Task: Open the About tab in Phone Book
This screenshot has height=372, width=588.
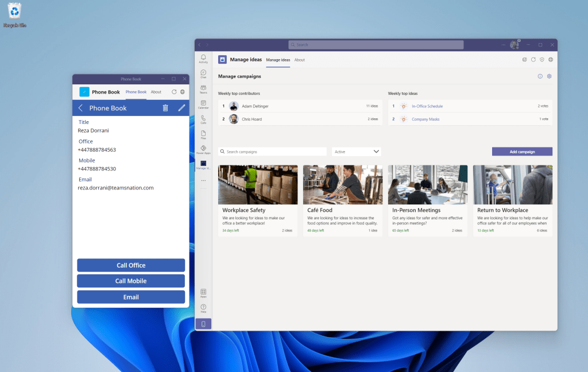Action: click(156, 92)
